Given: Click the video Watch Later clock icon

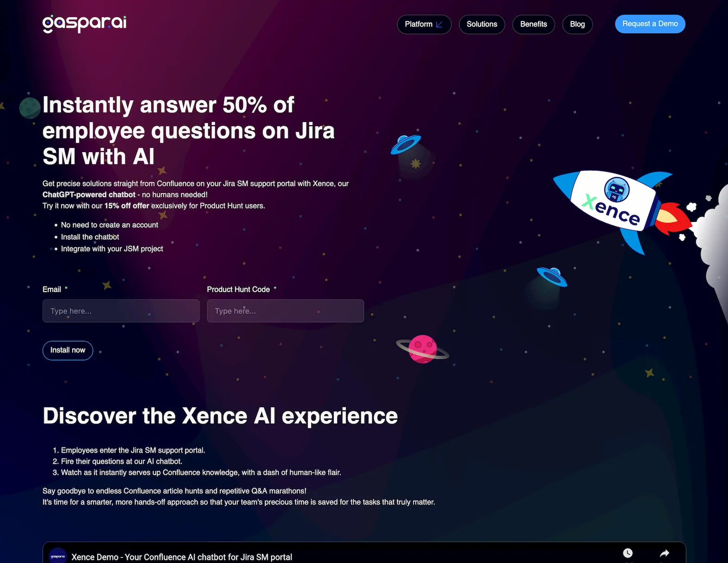Looking at the screenshot, I should pyautogui.click(x=628, y=553).
